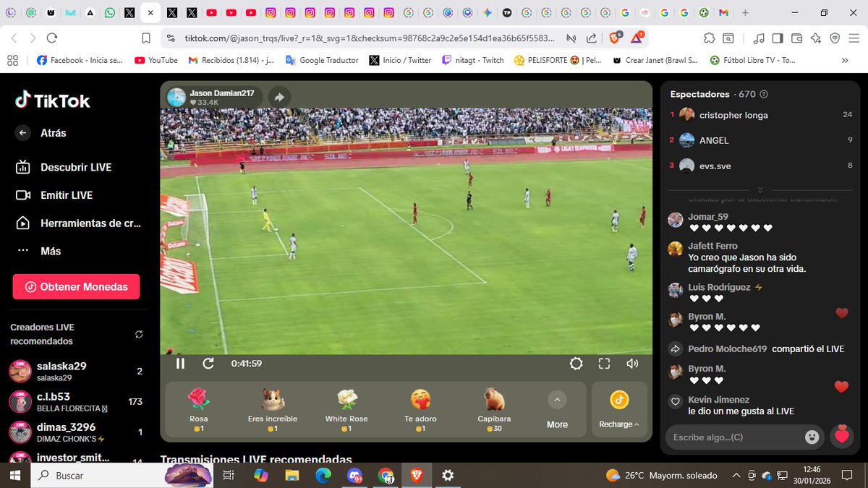868x488 pixels.
Task: Open Espectadores help question icon
Action: click(x=764, y=94)
